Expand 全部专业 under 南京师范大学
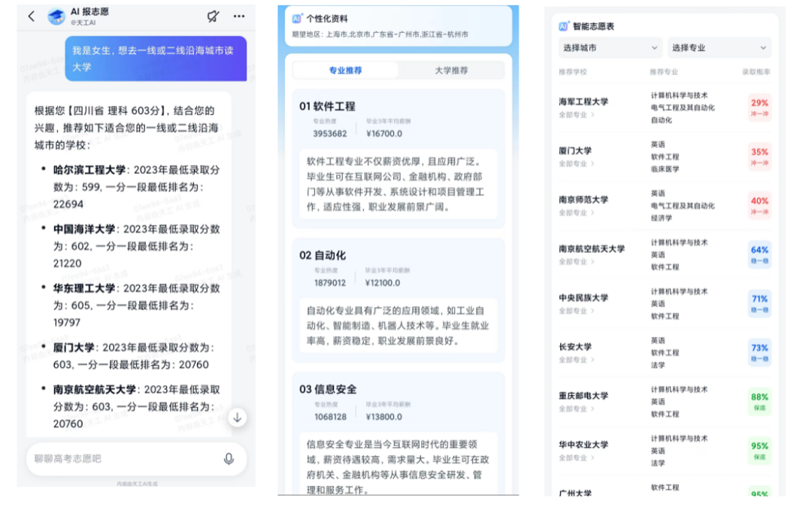812x508 pixels. [x=577, y=213]
